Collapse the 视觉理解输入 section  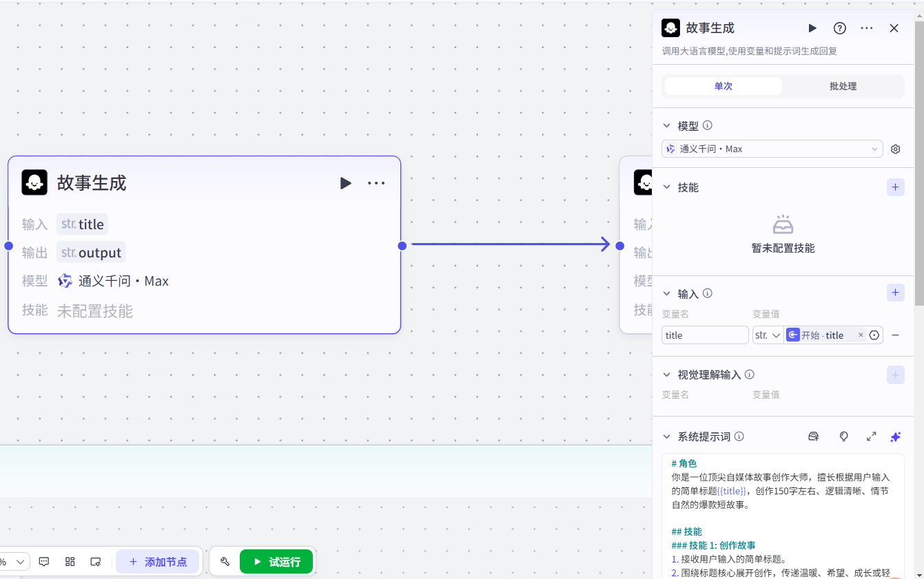tap(666, 375)
